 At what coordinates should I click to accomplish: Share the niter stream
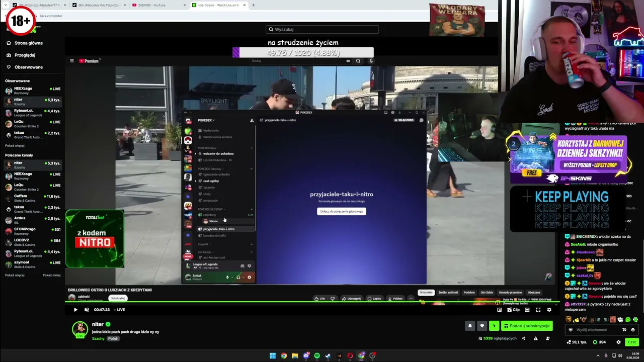click(523, 338)
